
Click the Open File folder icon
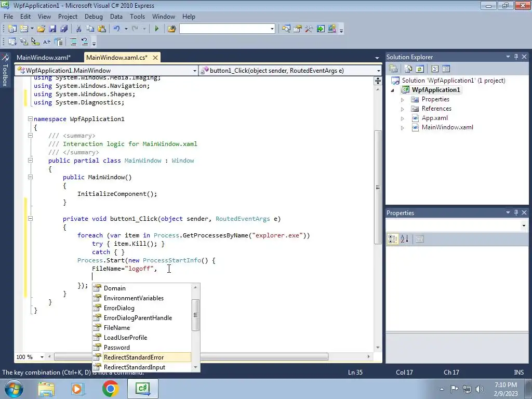[x=41, y=29]
